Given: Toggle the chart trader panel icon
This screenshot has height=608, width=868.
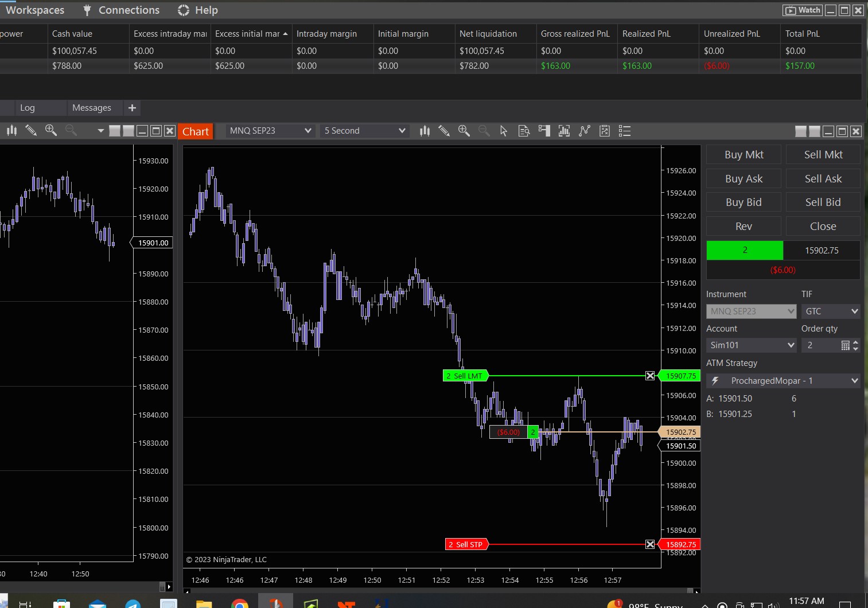Looking at the screenshot, I should (x=544, y=131).
